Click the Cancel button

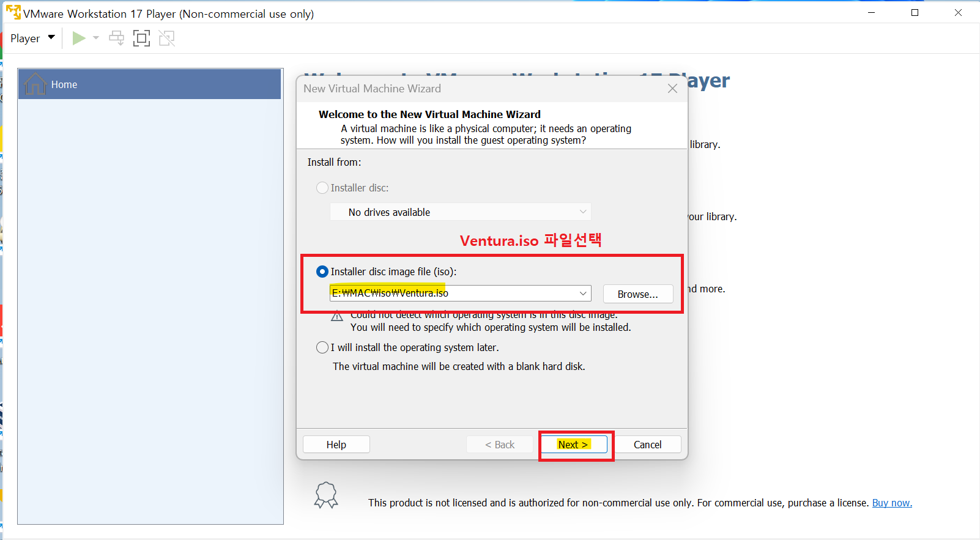pos(648,445)
